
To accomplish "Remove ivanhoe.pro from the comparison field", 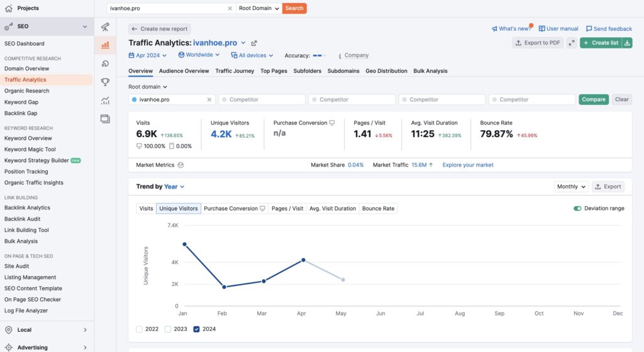I will pyautogui.click(x=209, y=99).
